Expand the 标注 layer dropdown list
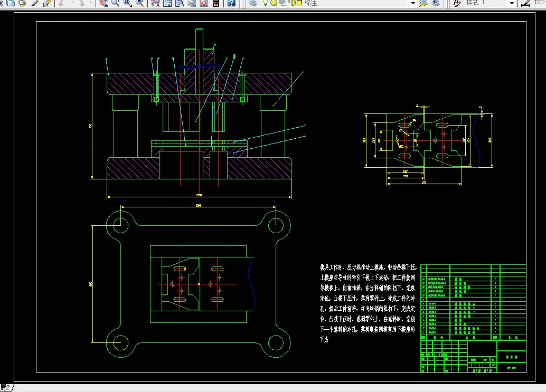Viewport: 546px width, 392px height. (413, 3)
